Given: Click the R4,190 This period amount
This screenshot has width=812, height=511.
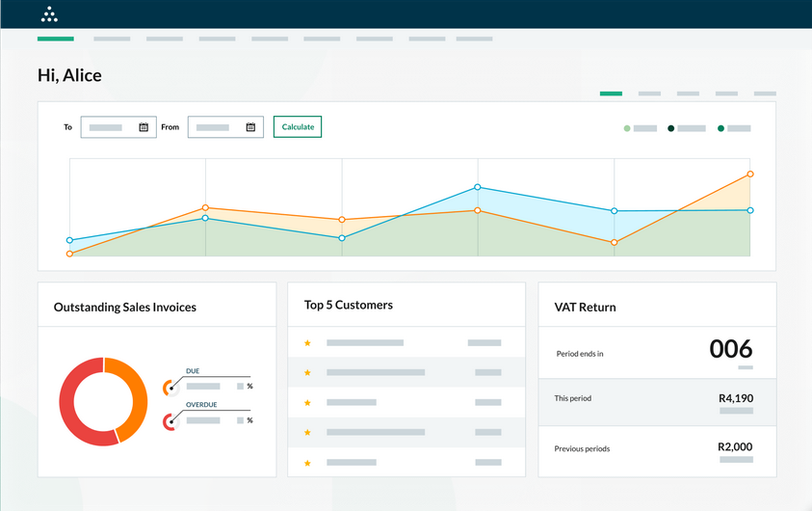Looking at the screenshot, I should 735,397.
